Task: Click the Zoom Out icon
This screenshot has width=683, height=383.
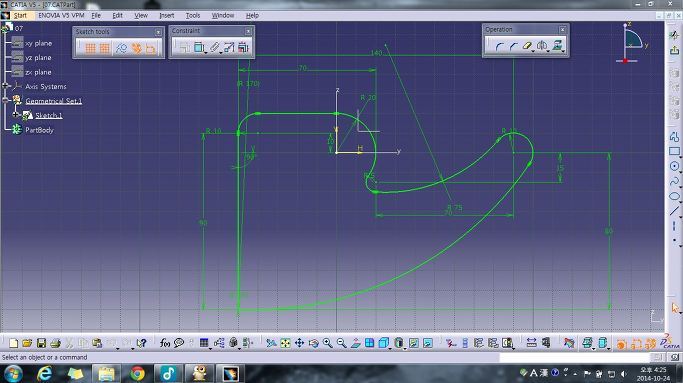Action: coord(342,343)
